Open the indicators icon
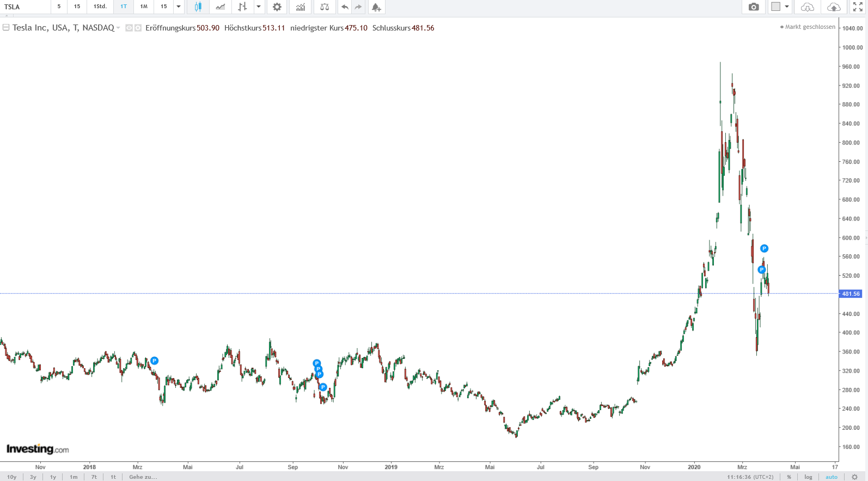868x481 pixels. (x=301, y=7)
